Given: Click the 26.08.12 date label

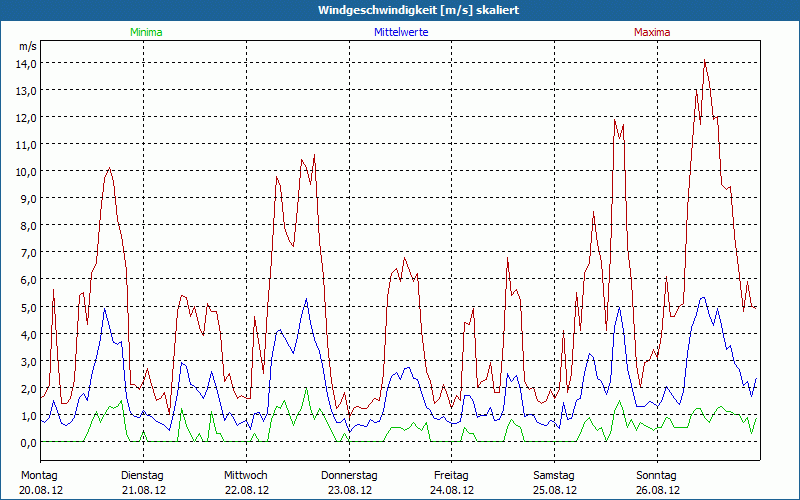Looking at the screenshot, I should pos(658,490).
